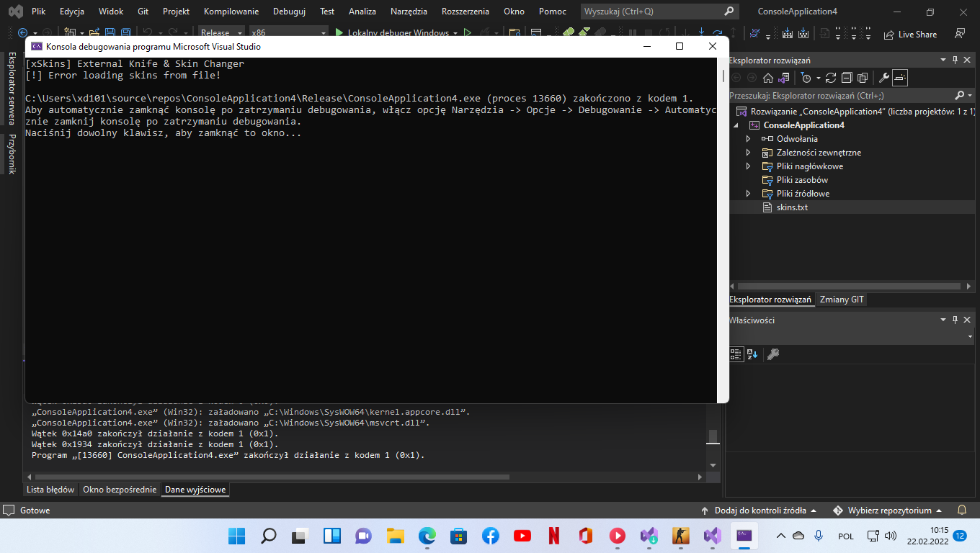
Task: Click Przeszukaj Eksplorator rozwiązań search field
Action: click(840, 95)
